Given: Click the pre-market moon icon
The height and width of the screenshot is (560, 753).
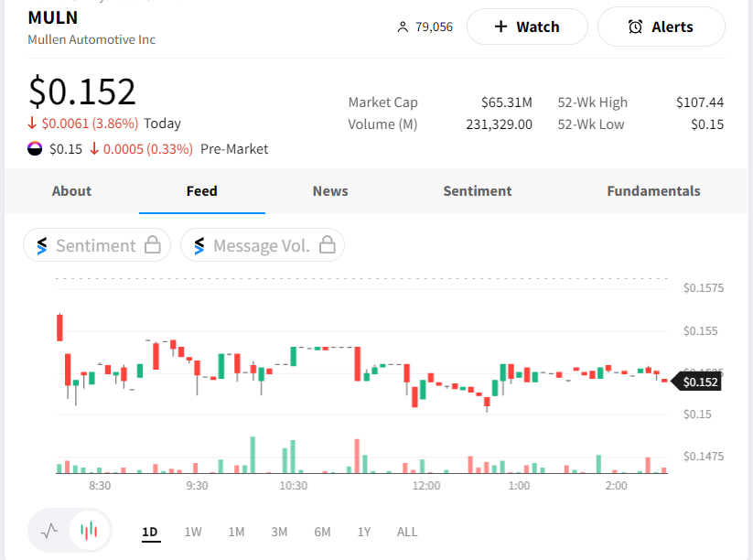Looking at the screenshot, I should tap(36, 148).
